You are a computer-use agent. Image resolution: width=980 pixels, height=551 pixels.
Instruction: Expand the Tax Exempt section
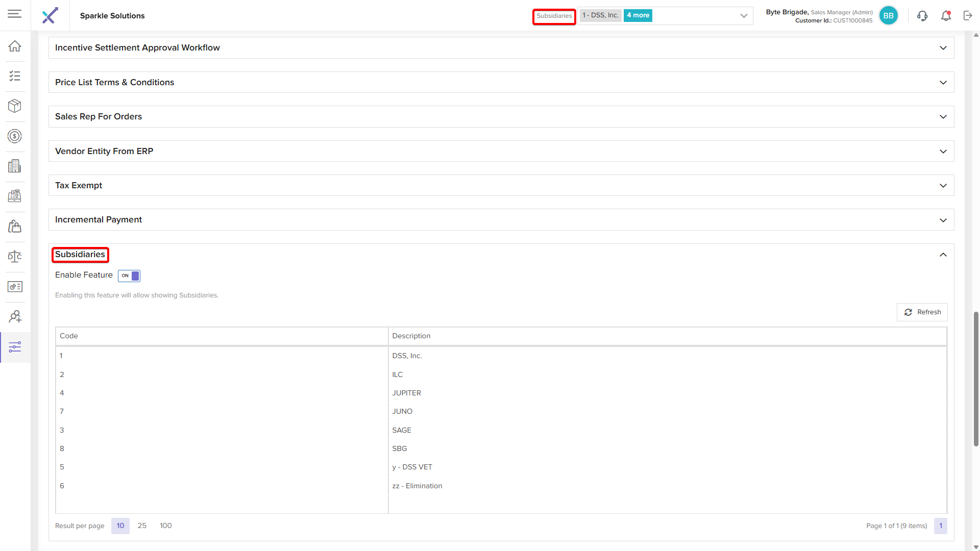coord(943,186)
